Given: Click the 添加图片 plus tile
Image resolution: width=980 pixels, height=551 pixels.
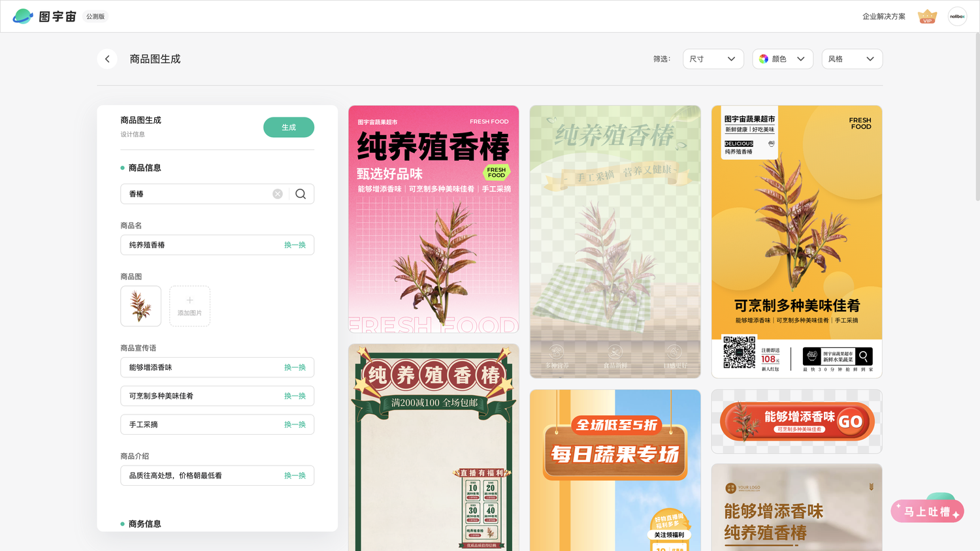Looking at the screenshot, I should pyautogui.click(x=189, y=306).
